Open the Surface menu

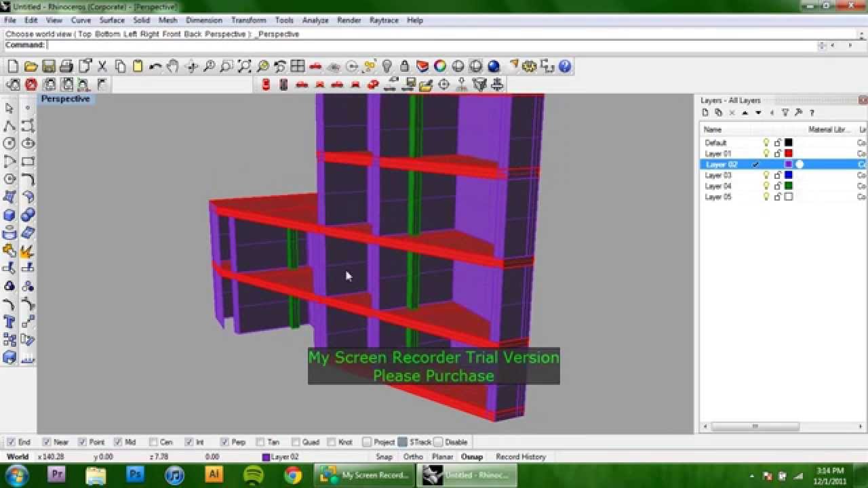point(111,20)
